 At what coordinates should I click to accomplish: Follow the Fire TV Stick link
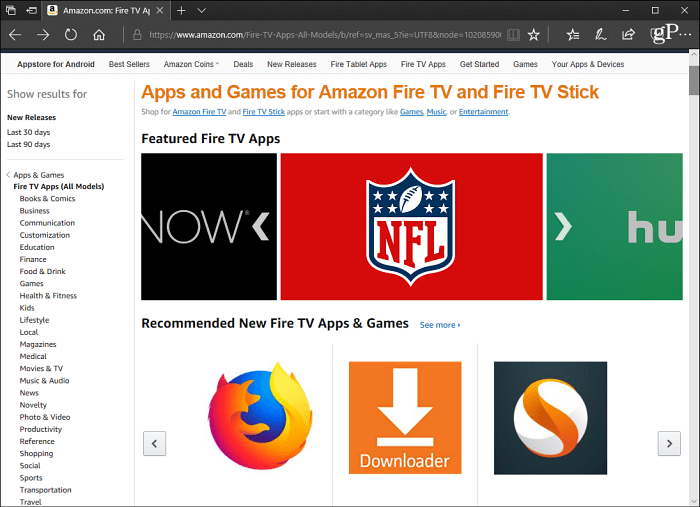coord(263,112)
